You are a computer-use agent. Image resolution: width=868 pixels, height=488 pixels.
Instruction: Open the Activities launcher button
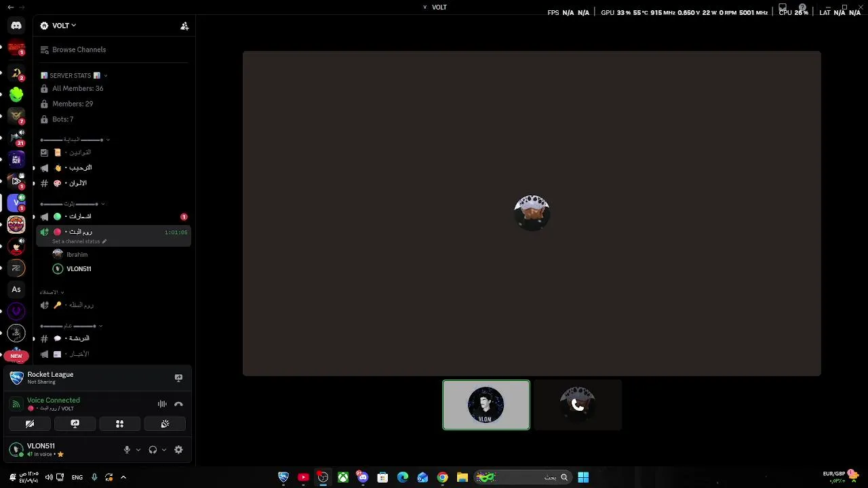tap(120, 424)
